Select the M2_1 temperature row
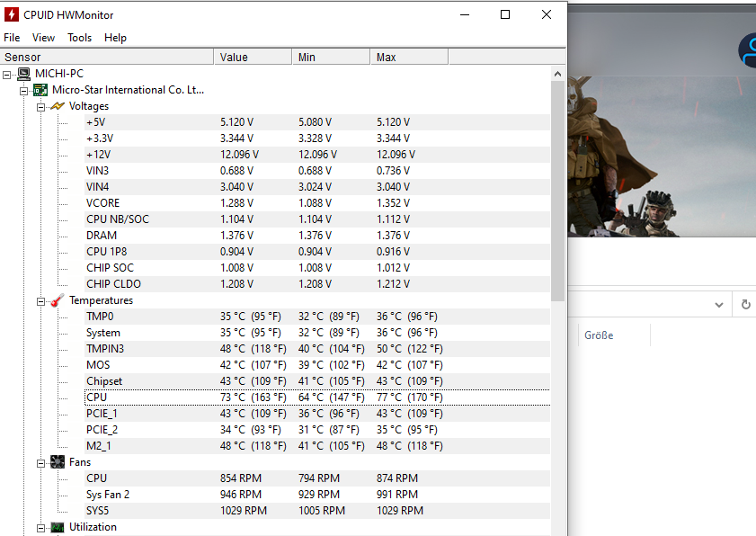Image resolution: width=756 pixels, height=536 pixels. [317, 446]
